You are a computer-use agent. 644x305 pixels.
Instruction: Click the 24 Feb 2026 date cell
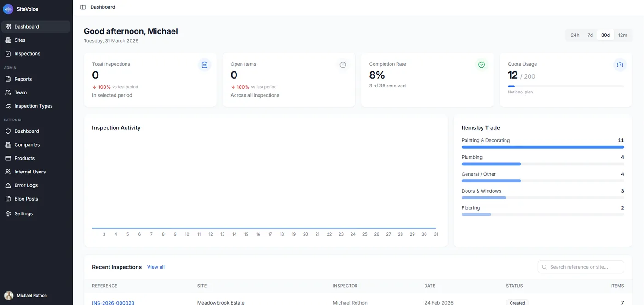pyautogui.click(x=439, y=303)
